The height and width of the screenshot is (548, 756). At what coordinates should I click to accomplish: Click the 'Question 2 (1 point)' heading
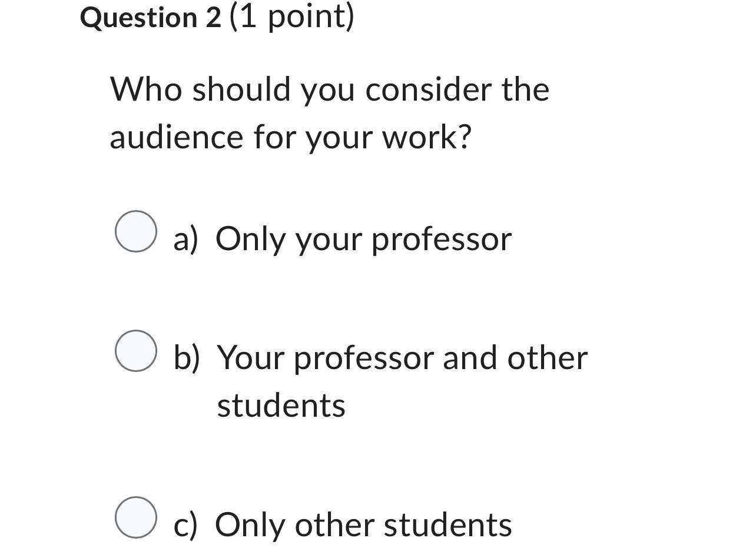[218, 16]
